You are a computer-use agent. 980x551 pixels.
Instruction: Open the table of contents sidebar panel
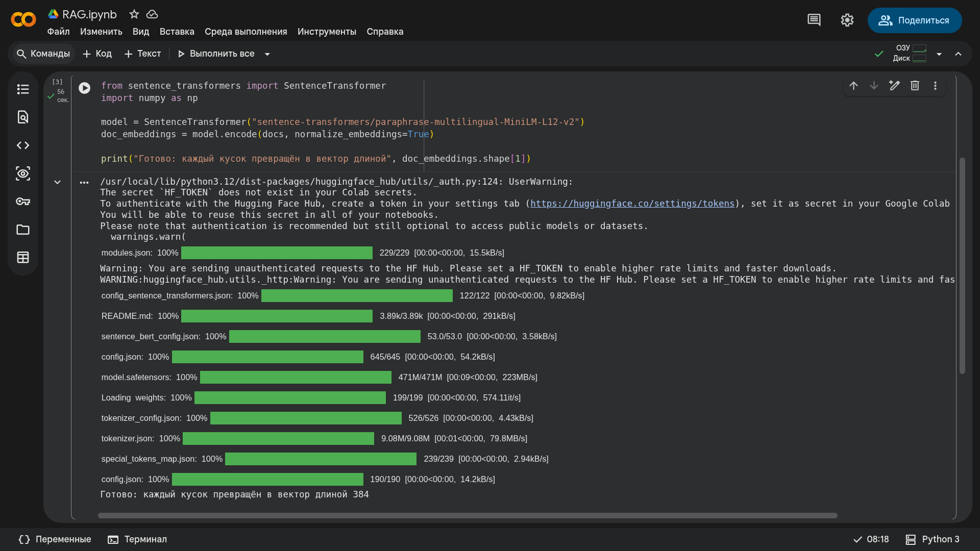click(x=23, y=89)
